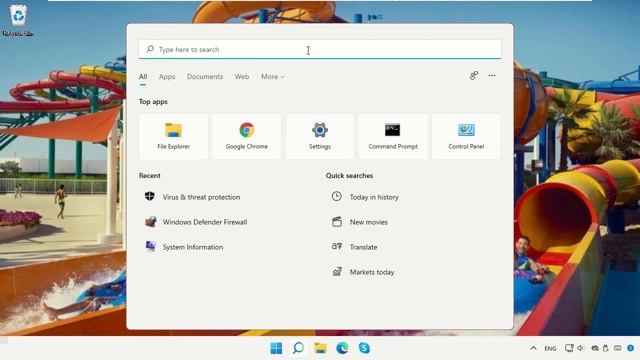Open File Explorer on the taskbar
Image resolution: width=640 pixels, height=360 pixels.
320,348
